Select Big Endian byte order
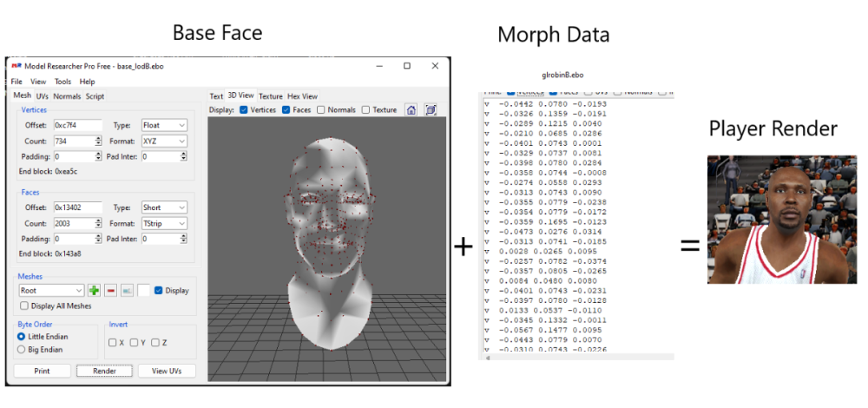The width and height of the screenshot is (868, 408). pyautogui.click(x=23, y=349)
